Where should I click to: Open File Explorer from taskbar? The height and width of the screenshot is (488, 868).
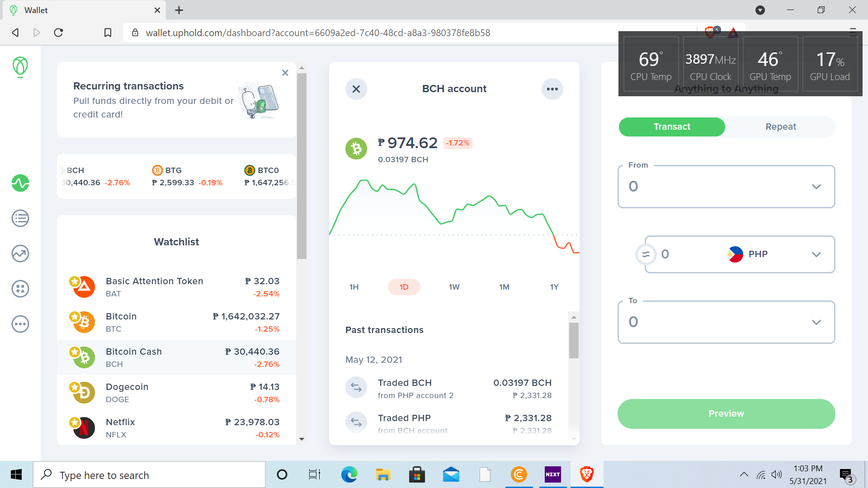click(383, 474)
